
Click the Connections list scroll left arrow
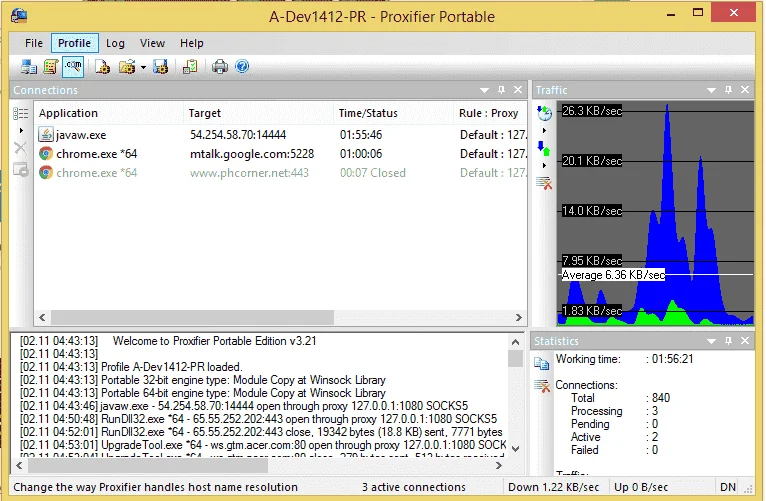click(x=42, y=317)
